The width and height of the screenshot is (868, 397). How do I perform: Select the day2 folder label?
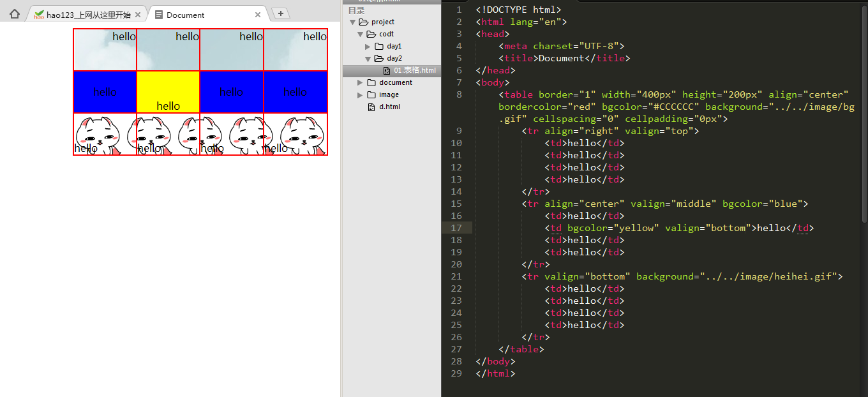coord(394,58)
